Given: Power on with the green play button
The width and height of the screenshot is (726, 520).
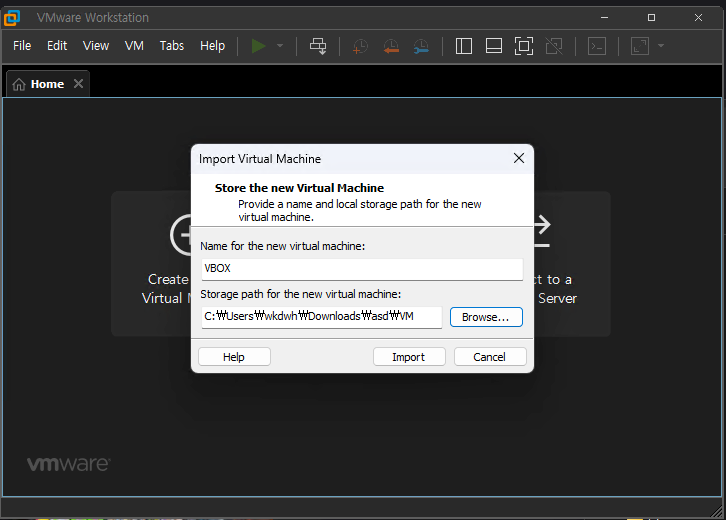Looking at the screenshot, I should pos(258,46).
